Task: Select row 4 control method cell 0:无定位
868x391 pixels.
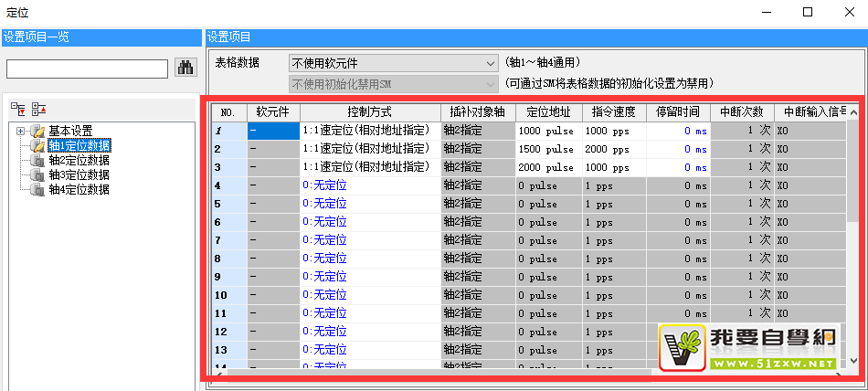Action: [x=370, y=185]
